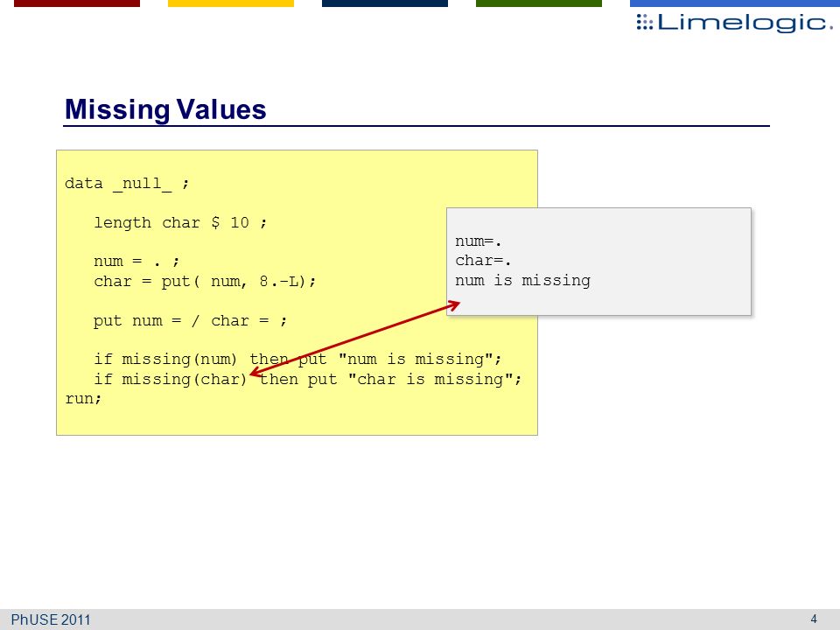840x630 pixels.
Task: Click the 'if missing(num)' code line
Action: [x=297, y=359]
